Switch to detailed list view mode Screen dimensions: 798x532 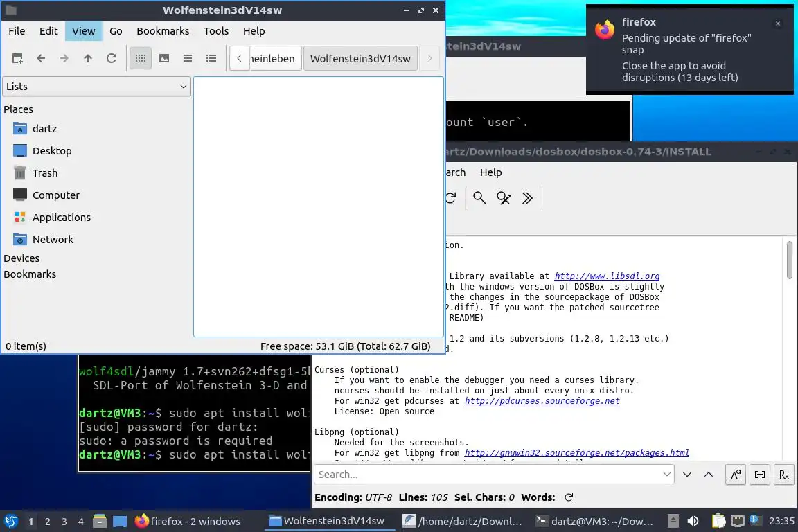[211, 59]
